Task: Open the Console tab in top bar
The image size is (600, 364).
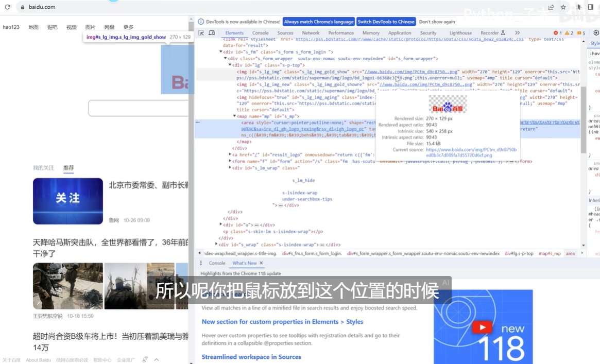Action: click(260, 33)
